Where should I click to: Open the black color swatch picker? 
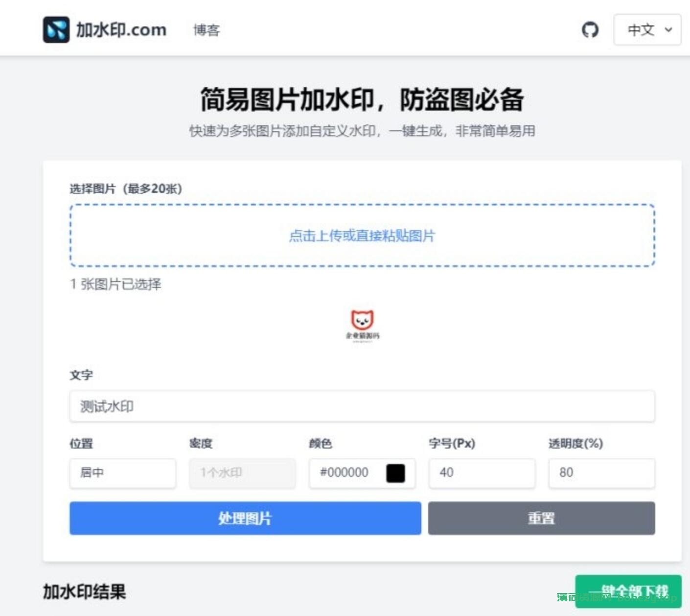[395, 473]
